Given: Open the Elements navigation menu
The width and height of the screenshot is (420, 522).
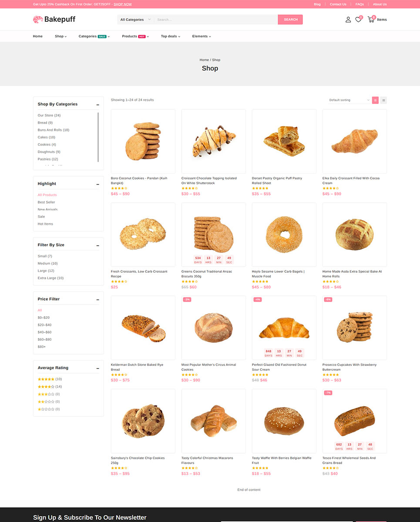Looking at the screenshot, I should pyautogui.click(x=201, y=37).
